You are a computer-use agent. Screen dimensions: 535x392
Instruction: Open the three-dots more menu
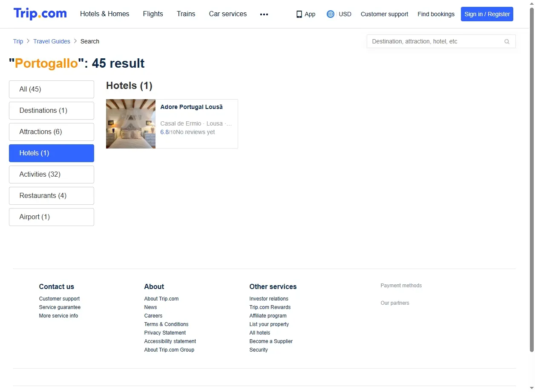[x=264, y=14]
